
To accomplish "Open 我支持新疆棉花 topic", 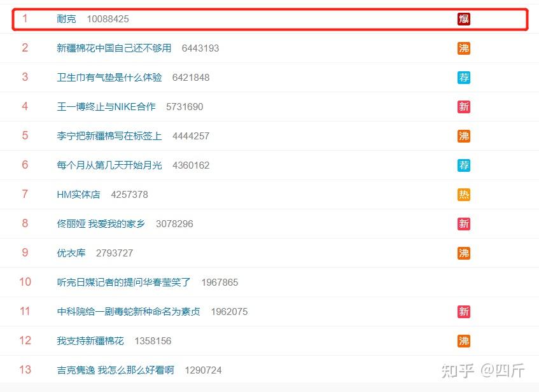I will (90, 340).
